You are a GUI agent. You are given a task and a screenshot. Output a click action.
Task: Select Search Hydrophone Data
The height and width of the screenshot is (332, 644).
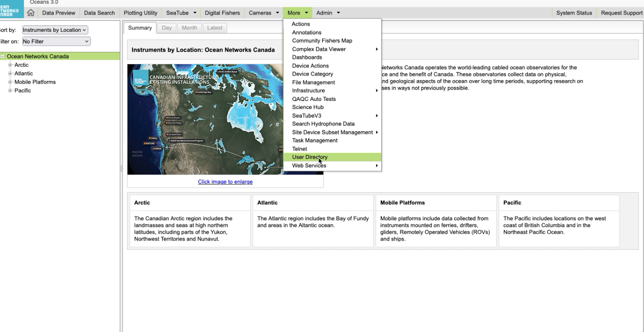[x=332, y=123]
